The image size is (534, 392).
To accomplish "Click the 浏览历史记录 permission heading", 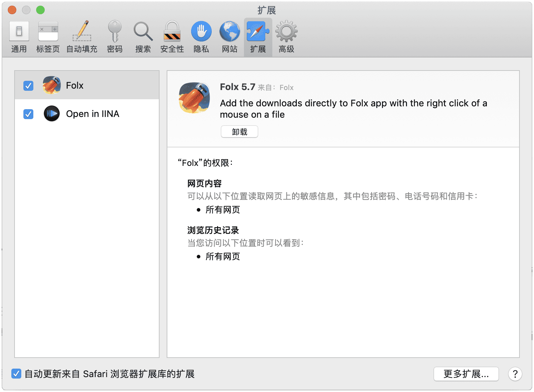I will coord(213,230).
